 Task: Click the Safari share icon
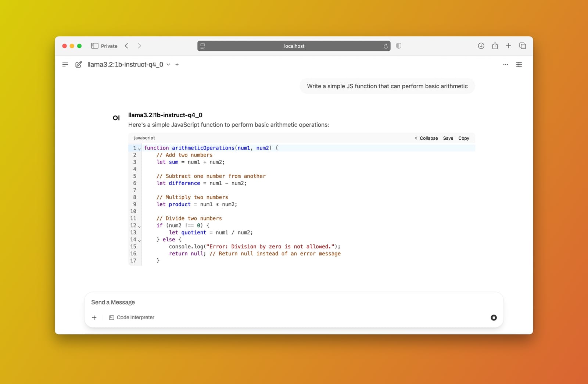coord(495,46)
